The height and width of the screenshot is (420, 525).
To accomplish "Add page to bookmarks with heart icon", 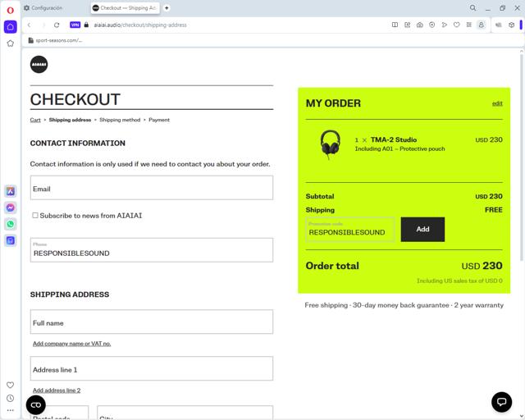I will click(x=456, y=25).
